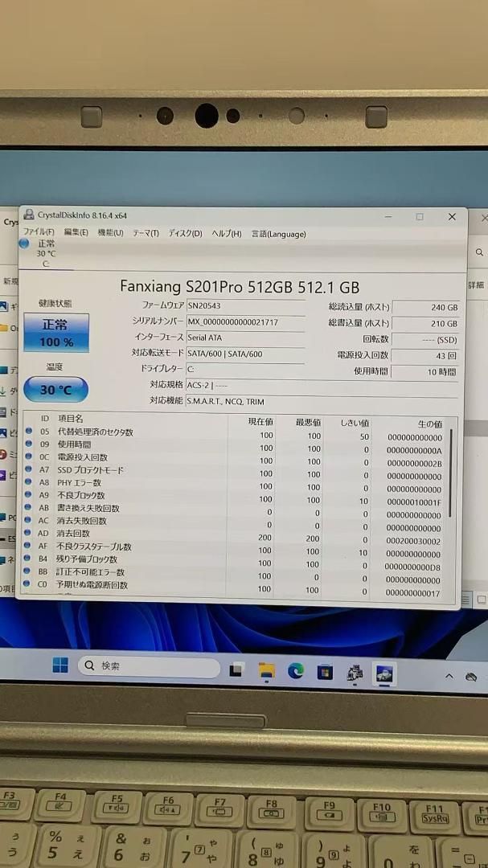Click status dot for ID AF row
This screenshot has height=868, width=488.
(x=28, y=546)
